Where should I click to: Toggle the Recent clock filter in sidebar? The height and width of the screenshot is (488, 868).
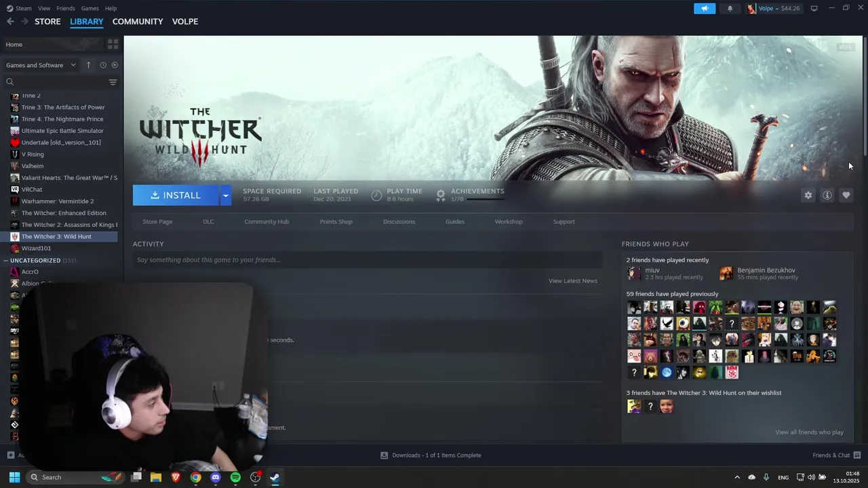point(103,65)
